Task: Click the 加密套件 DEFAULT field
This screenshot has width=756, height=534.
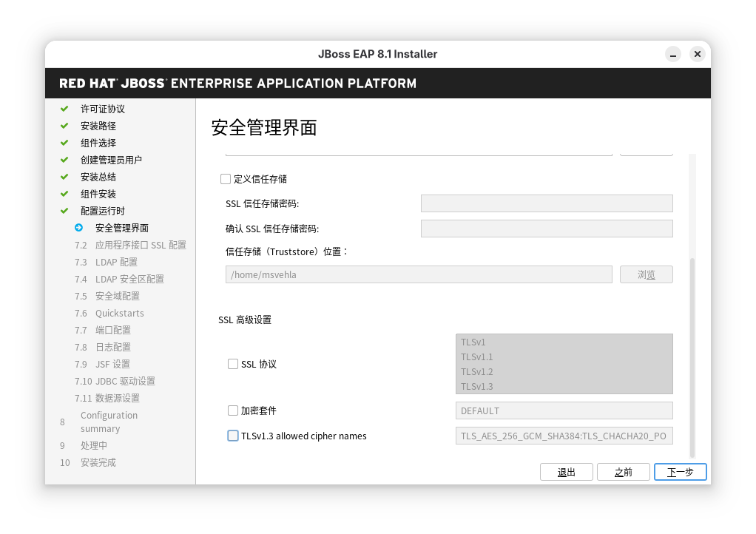Action: point(564,410)
